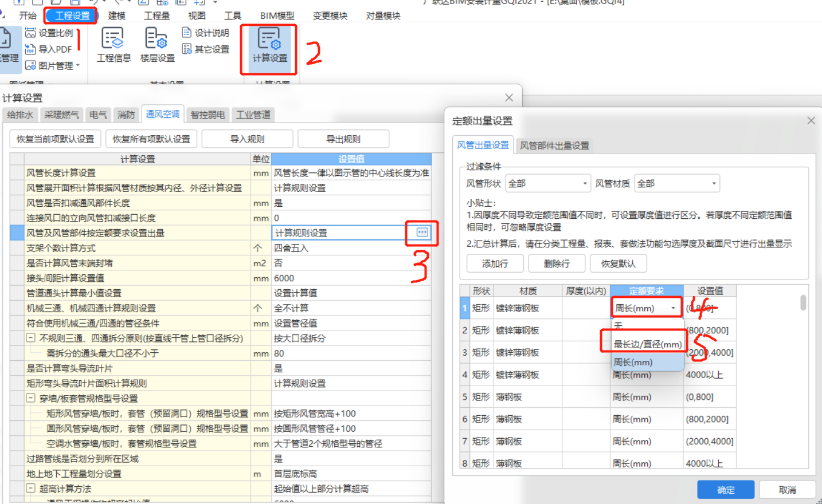Open 工程信息 ribbon icon
The image size is (822, 504).
[x=113, y=46]
